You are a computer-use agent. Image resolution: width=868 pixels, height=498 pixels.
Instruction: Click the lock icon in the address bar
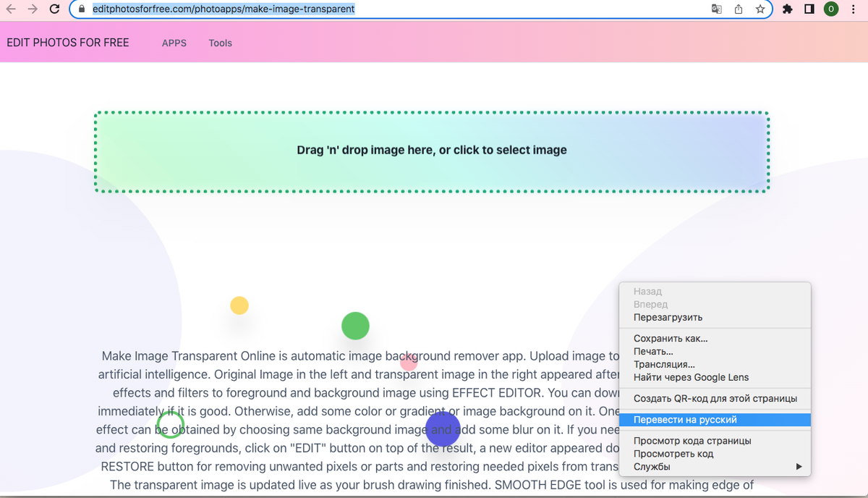coord(82,9)
